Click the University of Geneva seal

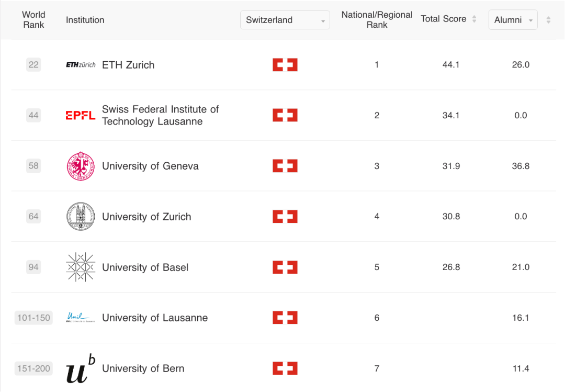pos(81,166)
